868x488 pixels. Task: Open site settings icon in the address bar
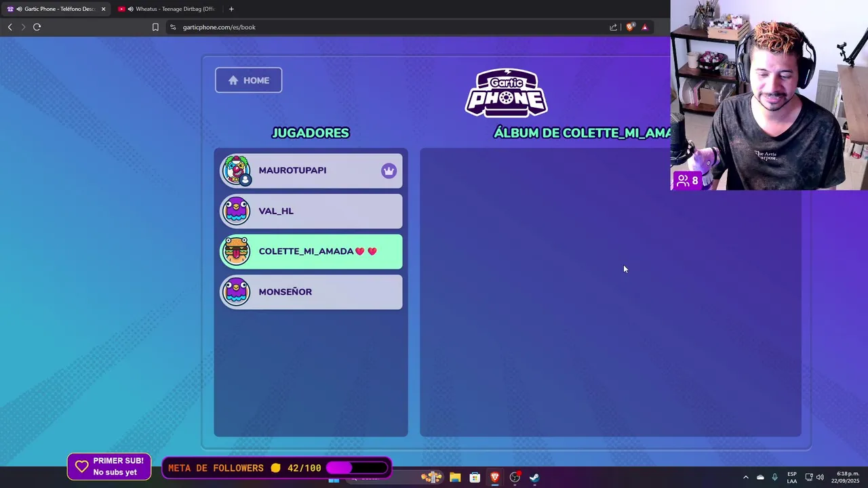[x=173, y=27]
